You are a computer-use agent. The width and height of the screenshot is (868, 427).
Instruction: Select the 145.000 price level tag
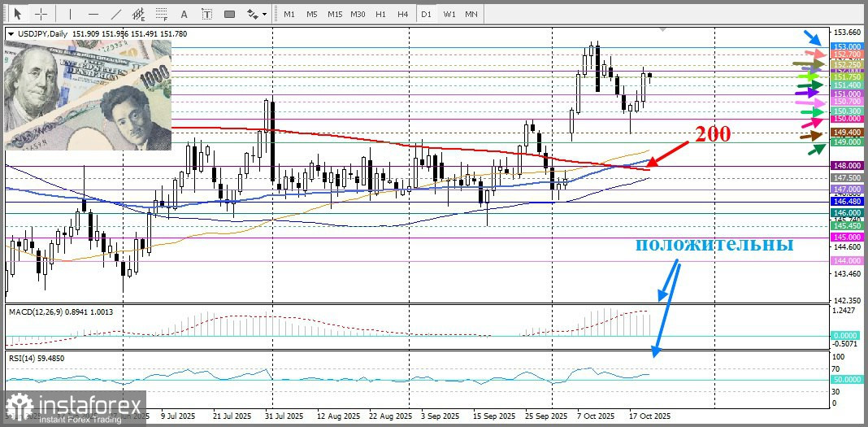pos(846,237)
